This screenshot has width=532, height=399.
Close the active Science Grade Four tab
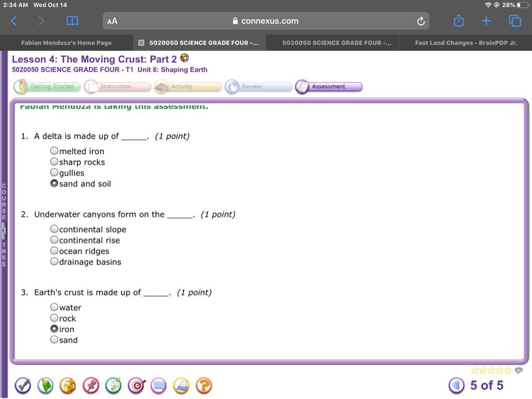pyautogui.click(x=141, y=43)
